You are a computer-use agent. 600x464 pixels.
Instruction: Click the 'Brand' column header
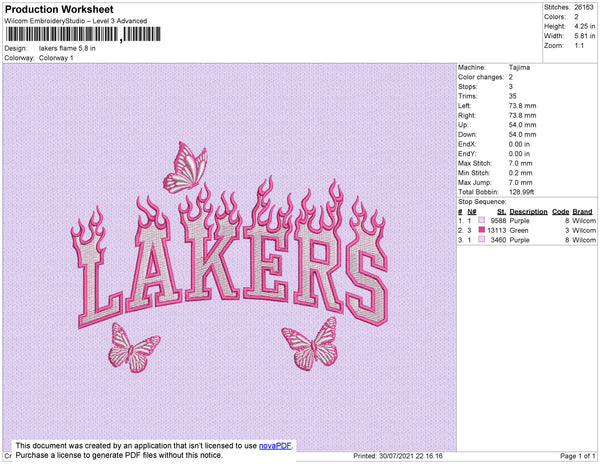coord(582,212)
